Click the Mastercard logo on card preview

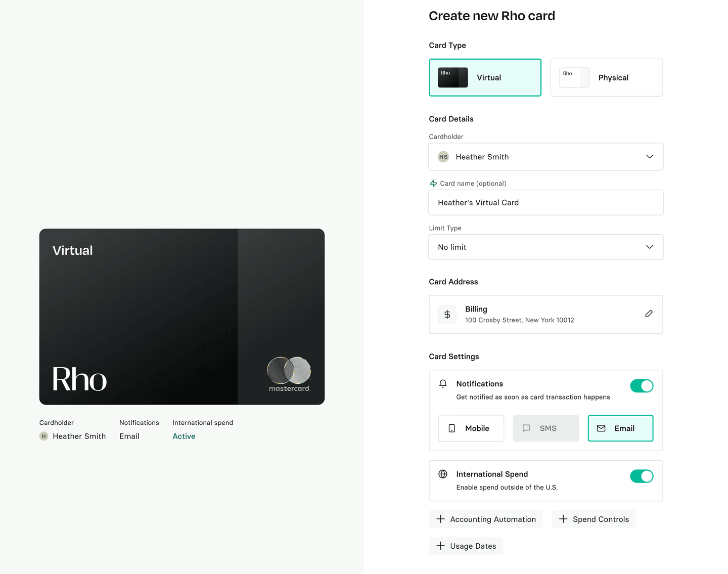289,374
